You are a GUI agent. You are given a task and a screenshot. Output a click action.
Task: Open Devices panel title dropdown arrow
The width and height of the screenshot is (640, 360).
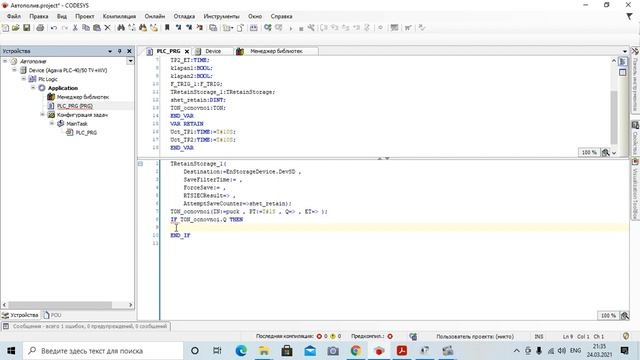(x=110, y=51)
